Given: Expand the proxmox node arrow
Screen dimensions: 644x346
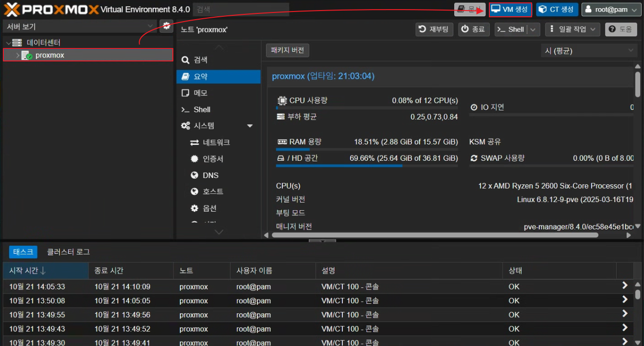Looking at the screenshot, I should click(x=18, y=55).
